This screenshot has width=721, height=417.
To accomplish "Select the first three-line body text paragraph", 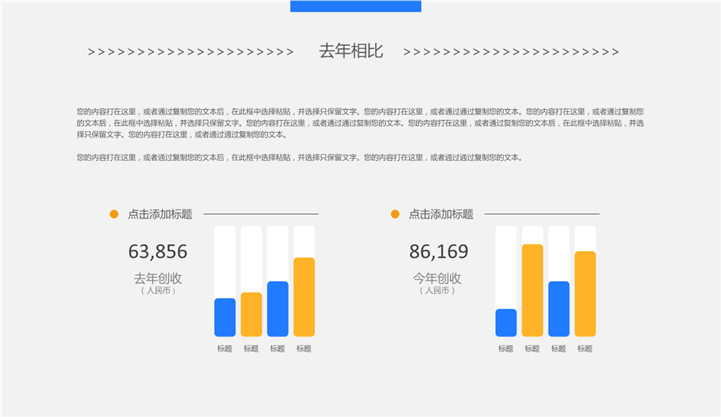I will [360, 122].
